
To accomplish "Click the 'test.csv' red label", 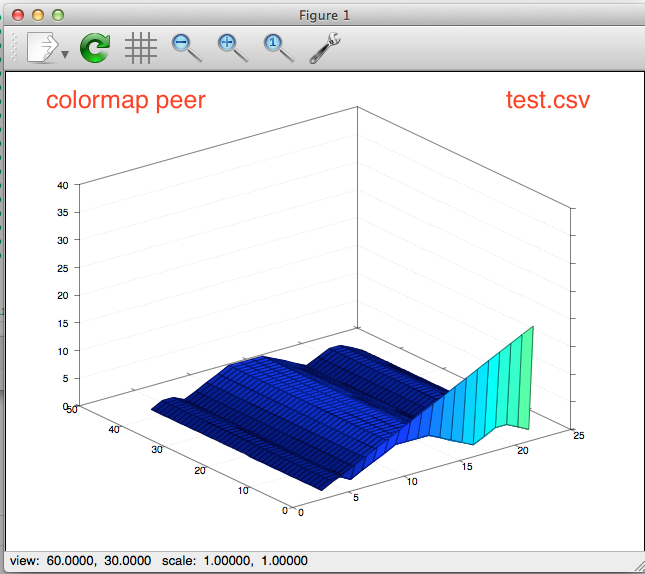I will click(548, 100).
